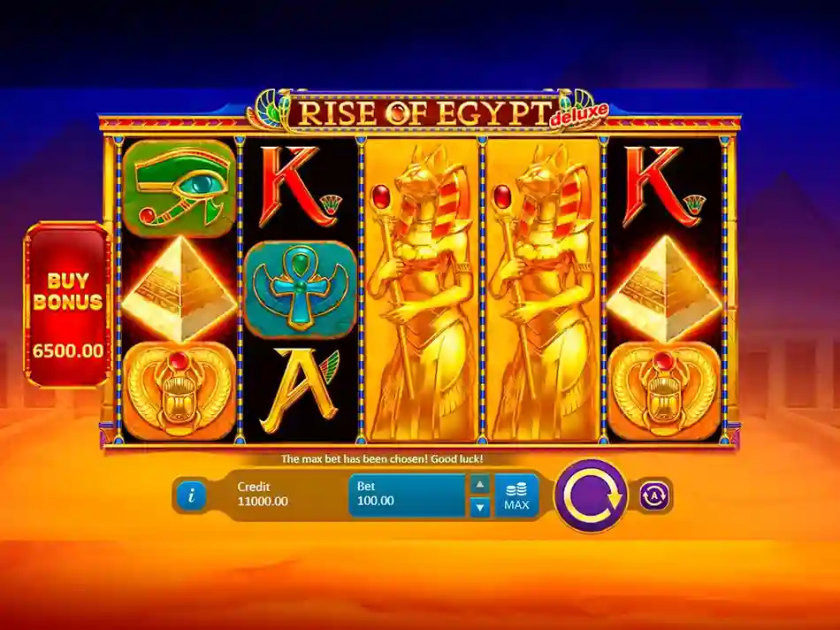The height and width of the screenshot is (630, 840).
Task: Select the MAX bet button
Action: 516,496
